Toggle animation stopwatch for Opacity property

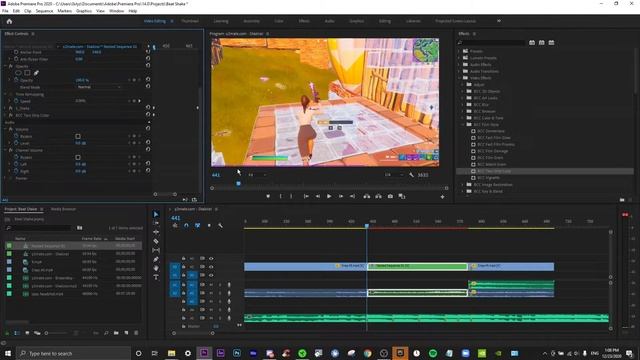coord(16,80)
